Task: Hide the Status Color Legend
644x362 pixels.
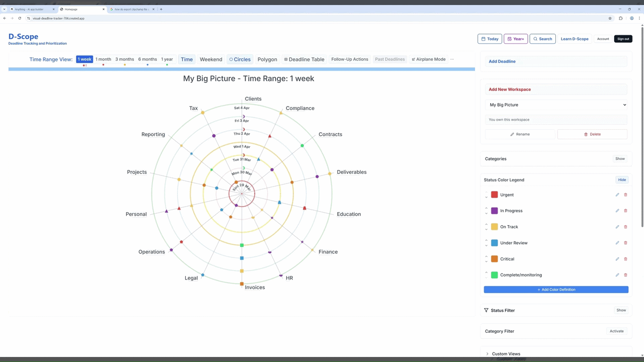Action: (x=622, y=179)
